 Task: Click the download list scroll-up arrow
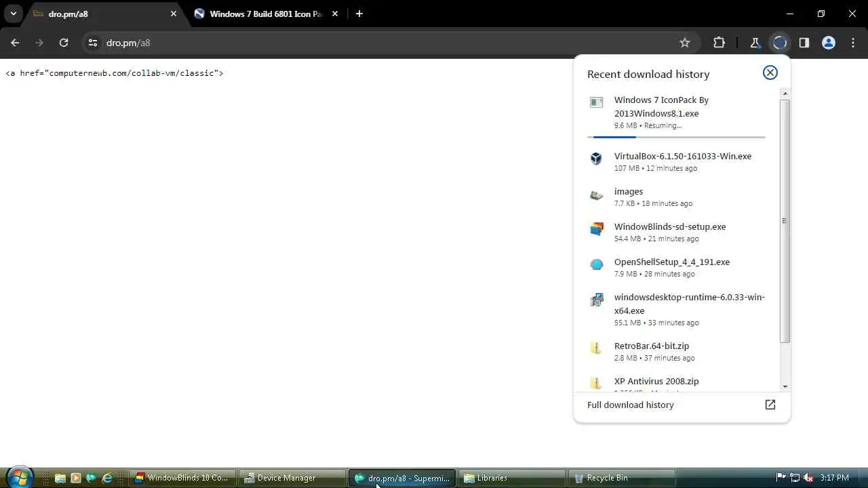785,93
